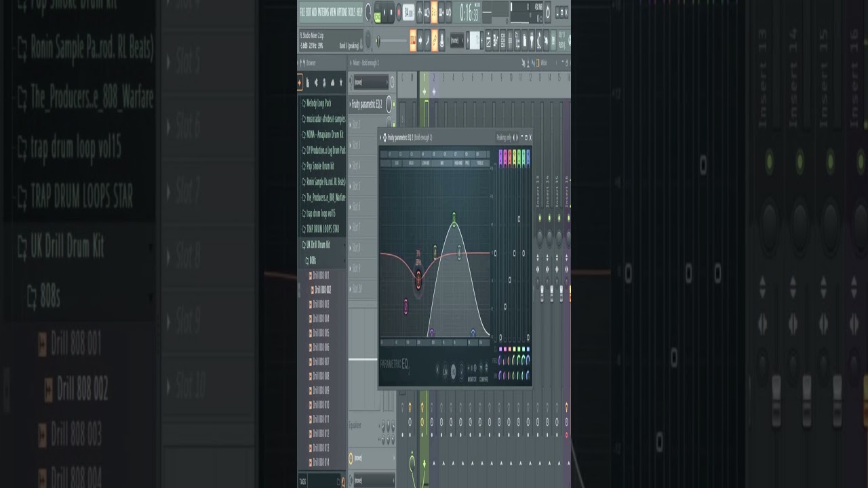The height and width of the screenshot is (488, 868).
Task: Select the red band 3 node in EQ
Action: pyautogui.click(x=418, y=279)
